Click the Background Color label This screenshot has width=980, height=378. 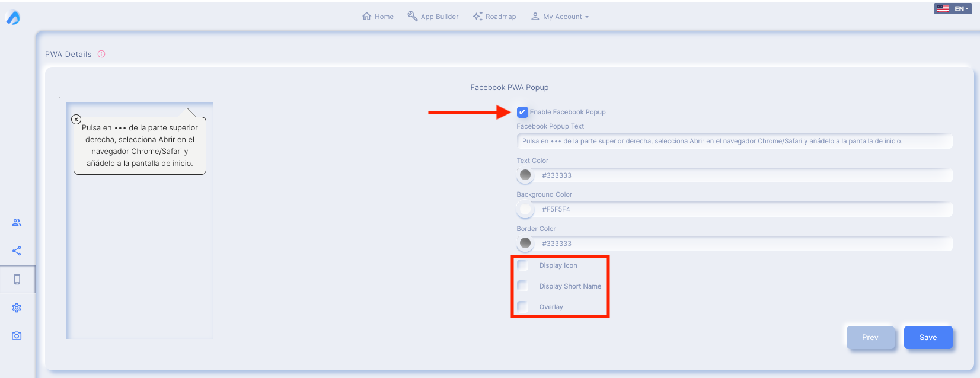544,194
